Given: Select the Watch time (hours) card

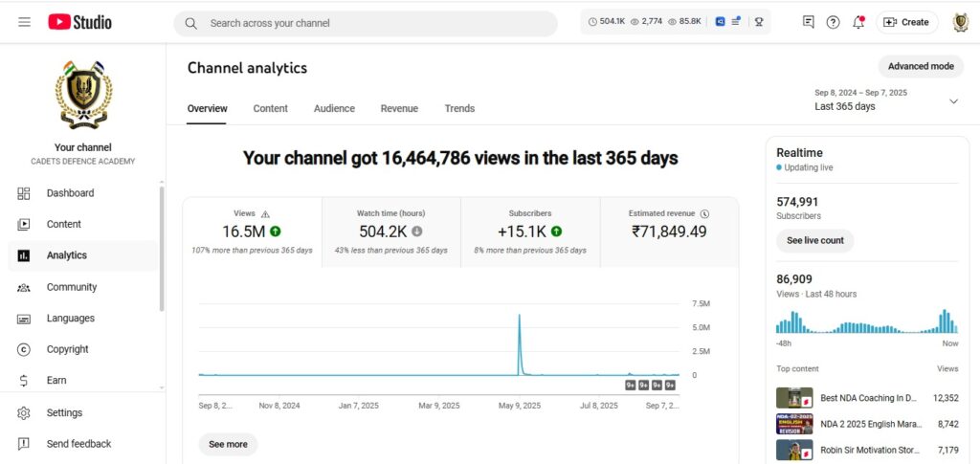Looking at the screenshot, I should (x=390, y=232).
